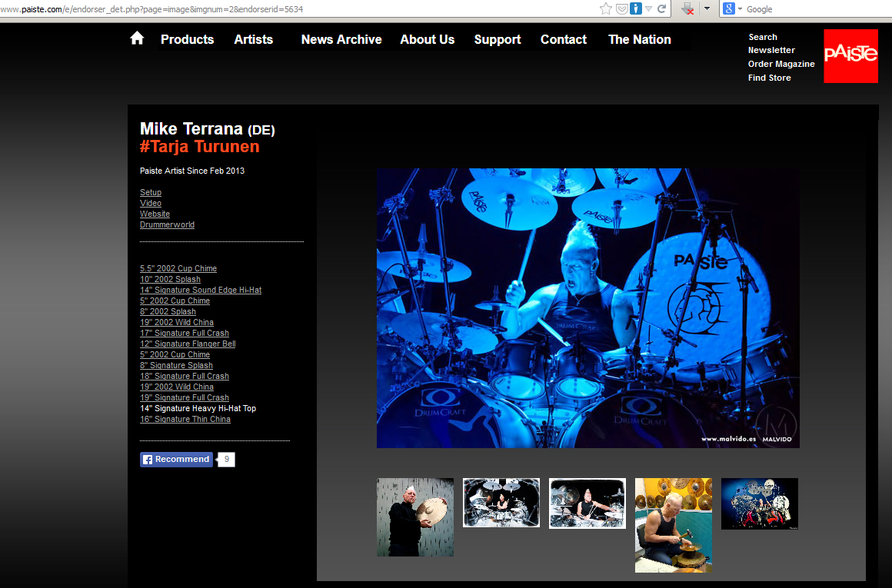Click the Facebook icon on the Recommend button
Viewport: 892px width, 588px height.
148,460
